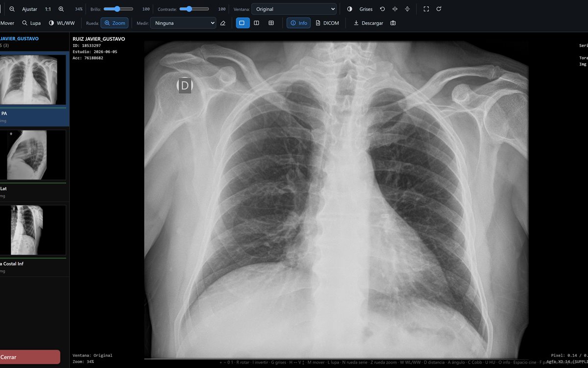588x368 pixels.
Task: Click the Estudio date 2026-06-05 text
Action: 95,52
